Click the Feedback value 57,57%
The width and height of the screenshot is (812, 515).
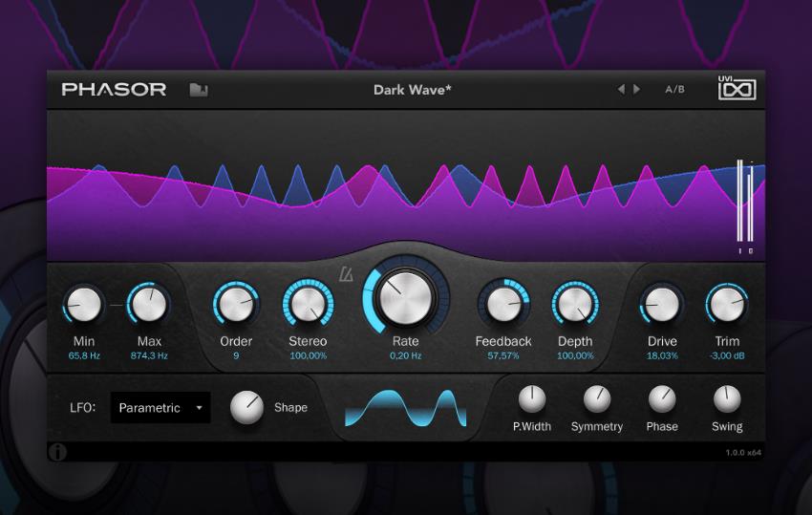coord(503,356)
